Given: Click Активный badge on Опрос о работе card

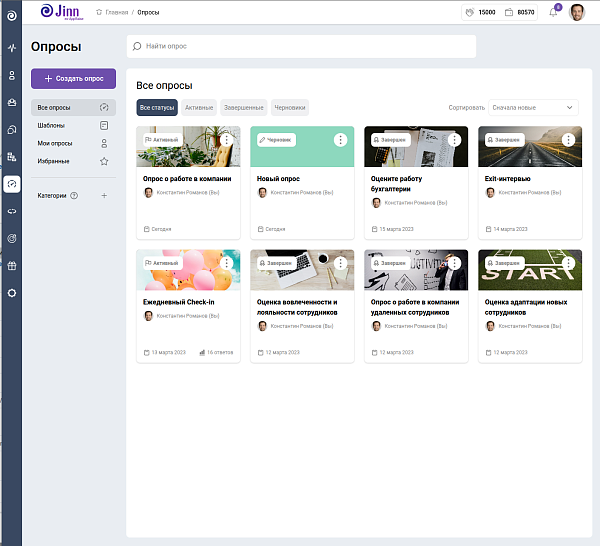Looking at the screenshot, I should point(161,140).
